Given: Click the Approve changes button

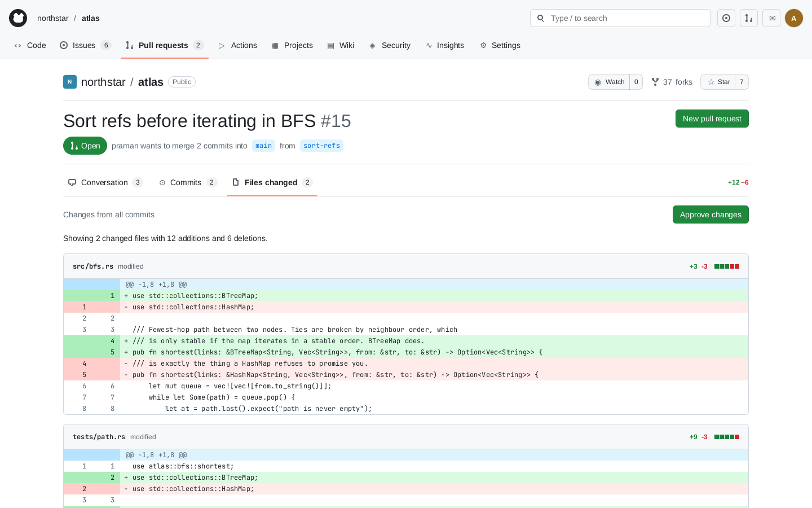Looking at the screenshot, I should coord(710,214).
